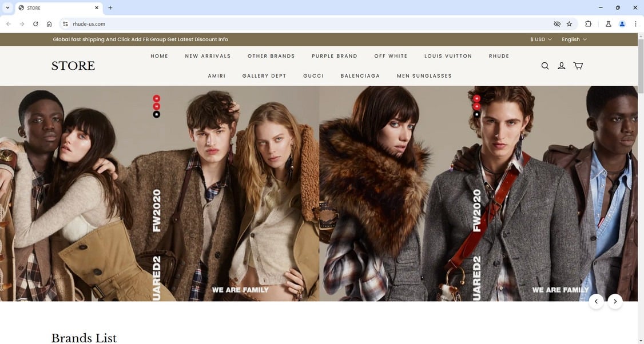Viewport: 644px width, 344px height.
Task: Open RHUDE menu item
Action: click(499, 56)
